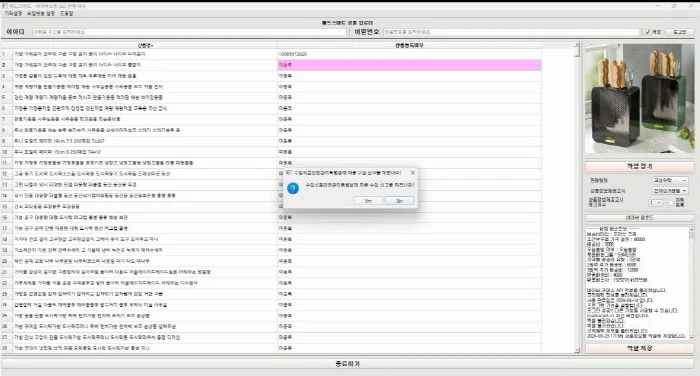Click the log panel scrollbar down arrow
The height and width of the screenshot is (376, 700).
[692, 337]
